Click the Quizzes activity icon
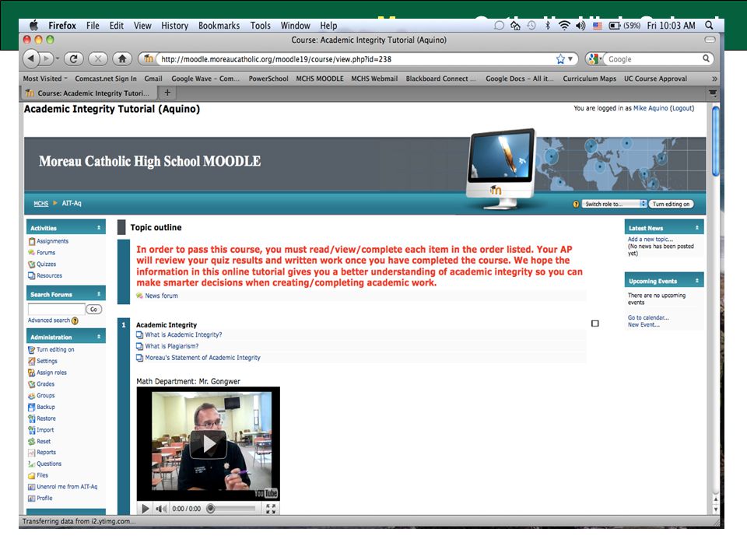Viewport: 747px width, 560px height. click(31, 264)
